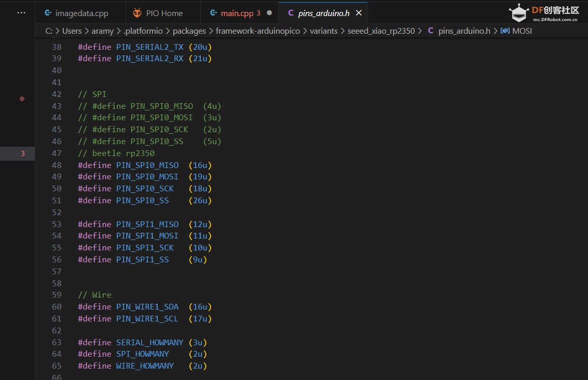This screenshot has width=588, height=380.
Task: Click the PIN_SPI1_SS macro name
Action: coord(143,260)
